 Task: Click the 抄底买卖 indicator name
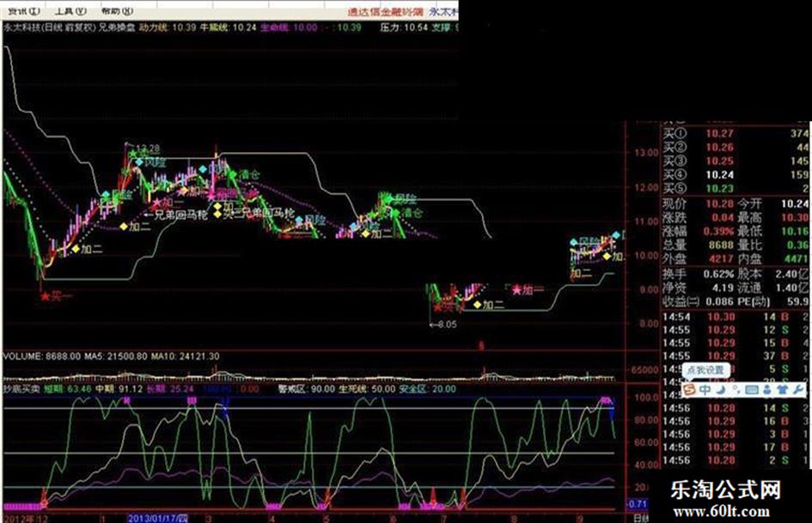click(x=21, y=389)
